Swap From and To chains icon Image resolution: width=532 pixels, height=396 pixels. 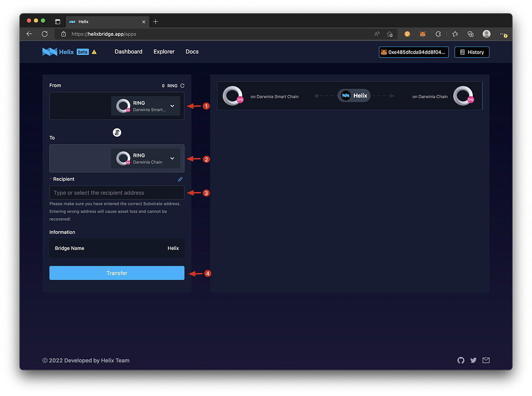point(117,133)
